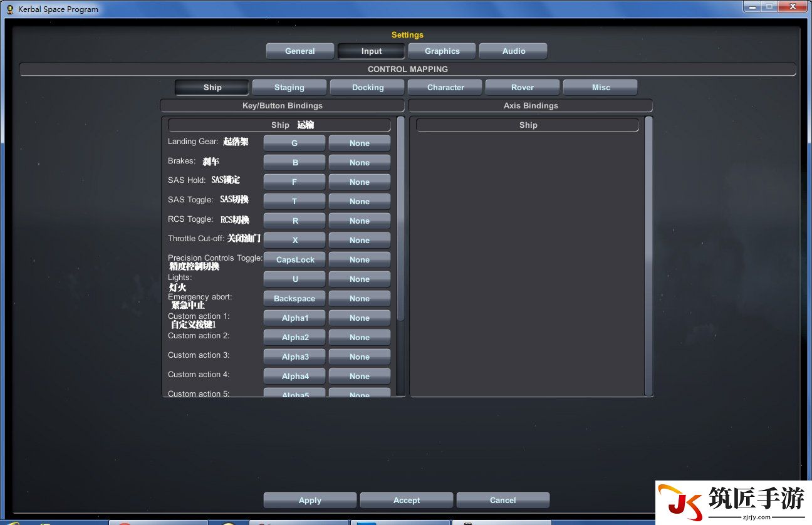Click the RCS Toggle label

[191, 220]
